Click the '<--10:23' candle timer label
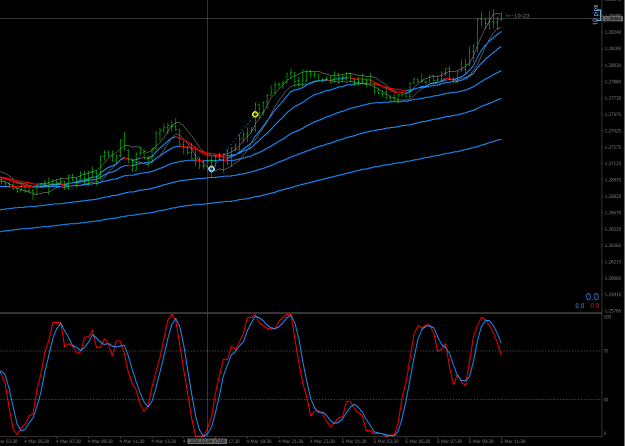 point(517,16)
